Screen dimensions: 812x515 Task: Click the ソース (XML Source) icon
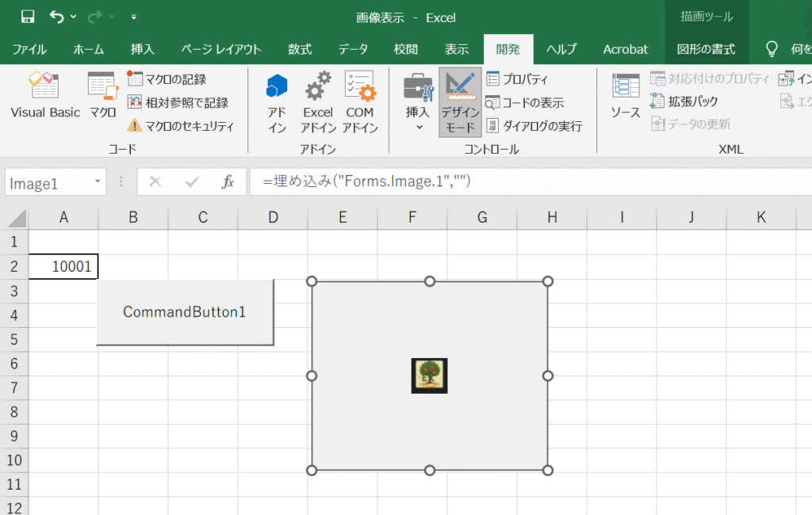[x=625, y=97]
